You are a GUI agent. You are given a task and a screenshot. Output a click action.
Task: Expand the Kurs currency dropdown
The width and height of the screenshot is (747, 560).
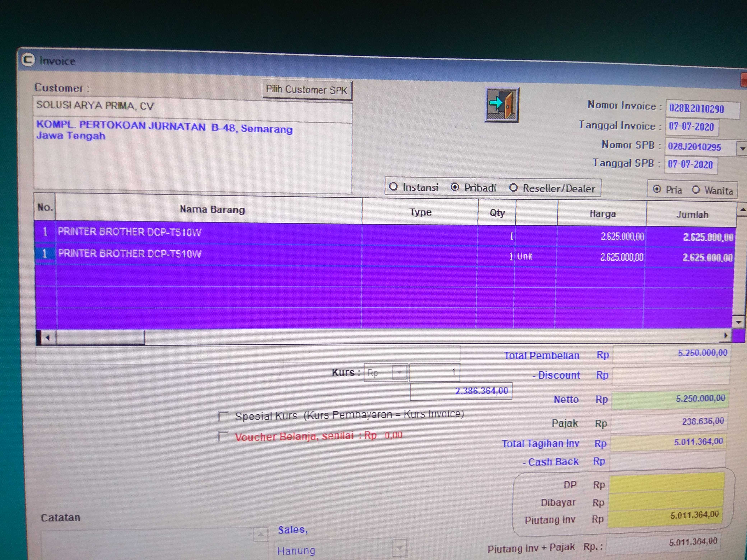[x=400, y=373]
